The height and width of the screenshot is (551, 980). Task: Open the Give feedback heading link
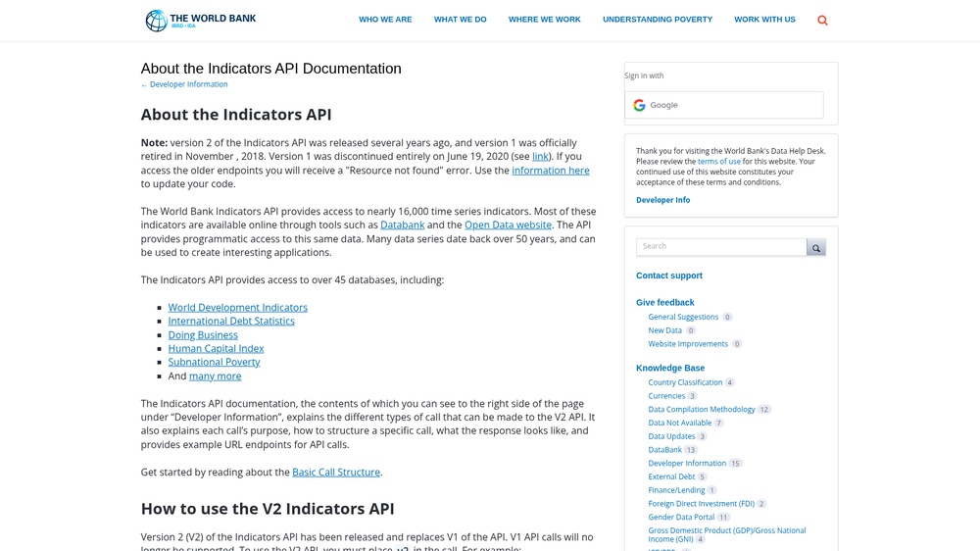pos(665,303)
